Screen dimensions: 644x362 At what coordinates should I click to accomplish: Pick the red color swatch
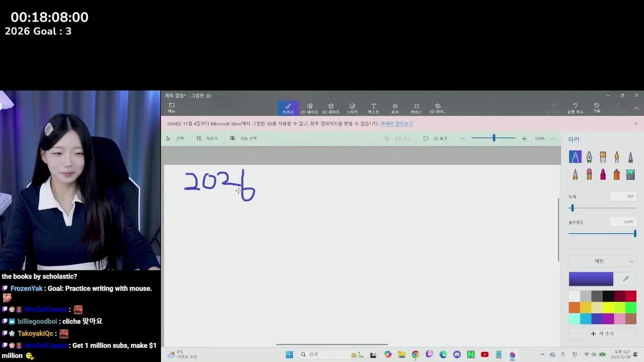631,296
